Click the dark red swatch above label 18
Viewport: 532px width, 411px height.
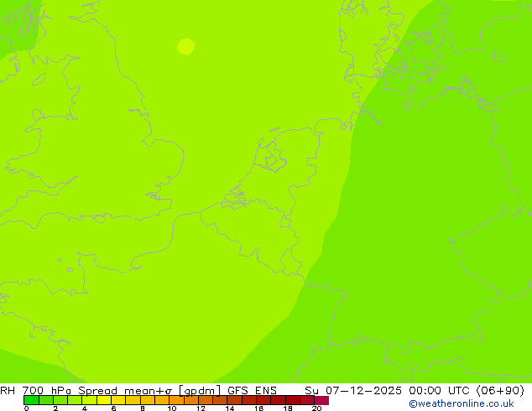click(293, 400)
